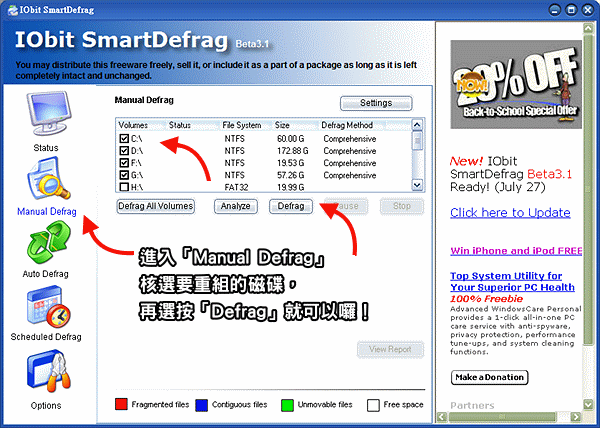Click the ad panel horizontal scrollbar thumb
Screen dimensions: 600x428
coord(502,417)
